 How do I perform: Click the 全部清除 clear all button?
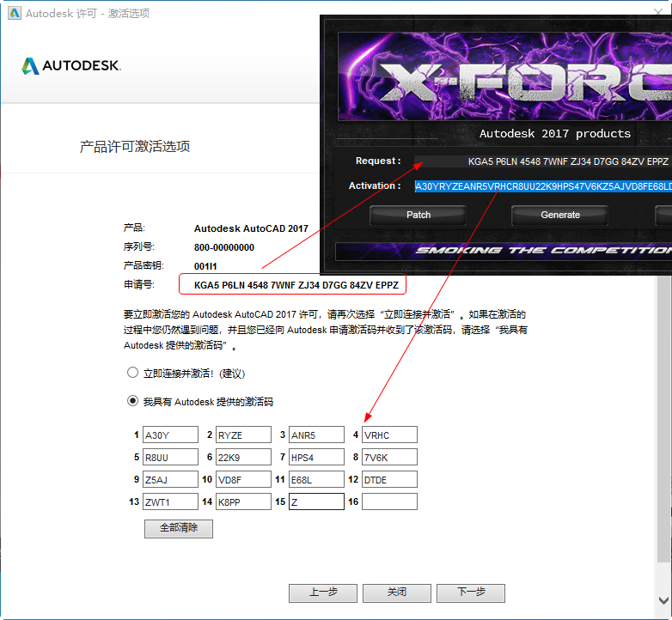click(178, 528)
